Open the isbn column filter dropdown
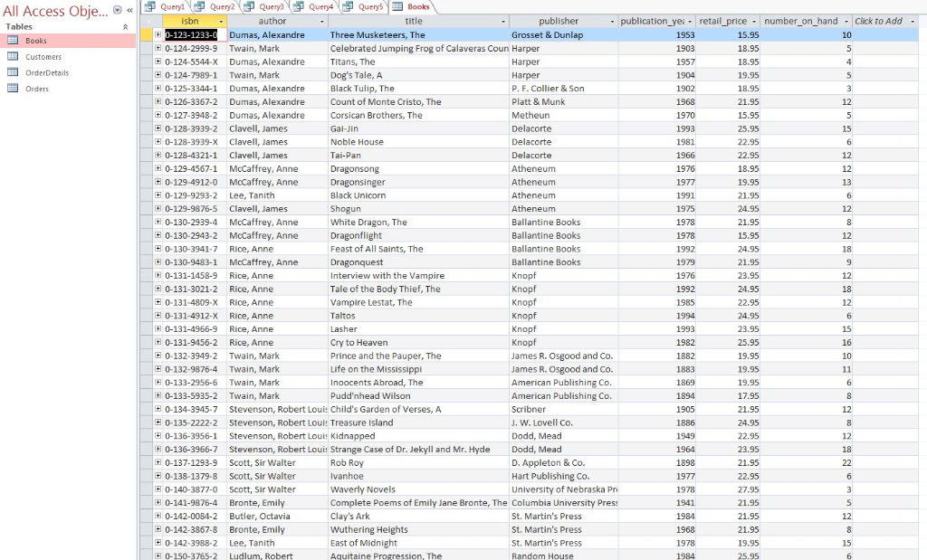The width and height of the screenshot is (927, 560). 221,22
